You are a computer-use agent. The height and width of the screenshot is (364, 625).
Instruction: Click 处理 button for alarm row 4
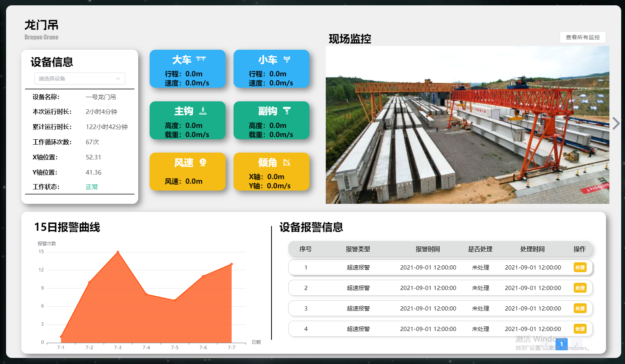click(x=580, y=329)
